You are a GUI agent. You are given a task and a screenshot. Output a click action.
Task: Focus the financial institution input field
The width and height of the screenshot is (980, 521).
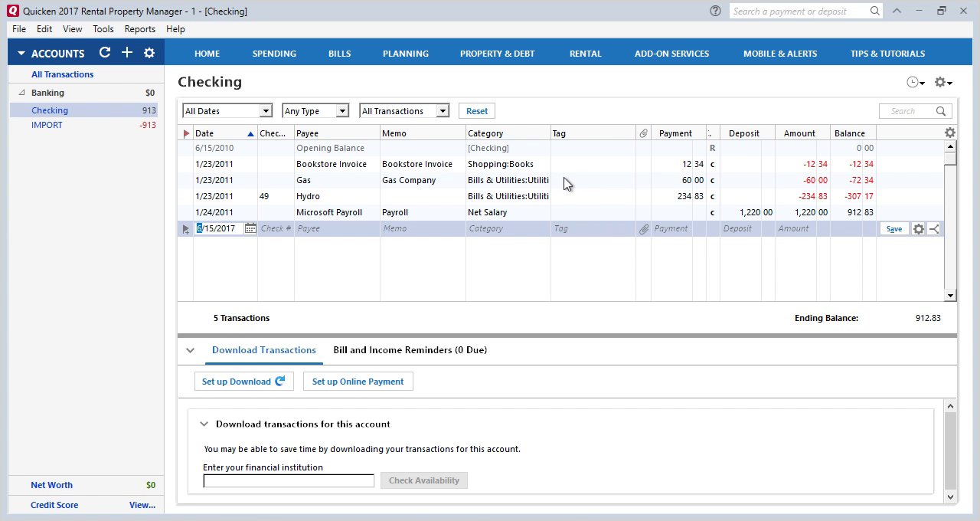point(289,480)
